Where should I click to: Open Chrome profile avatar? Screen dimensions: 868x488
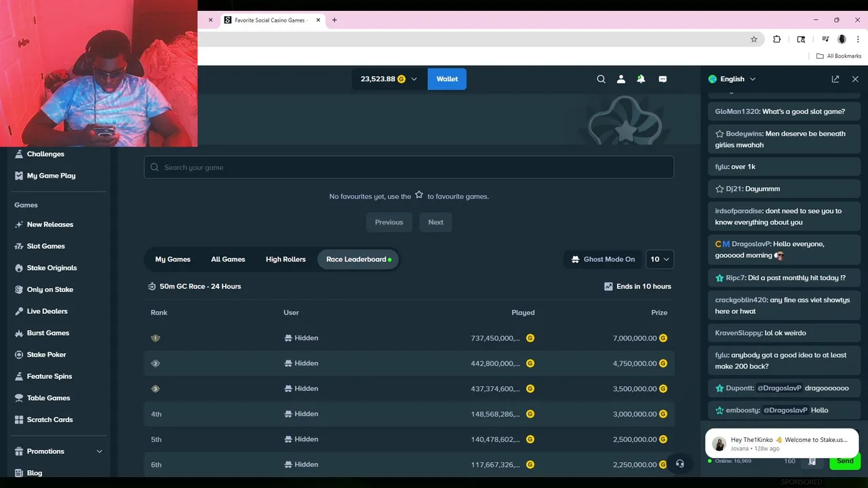(x=842, y=39)
